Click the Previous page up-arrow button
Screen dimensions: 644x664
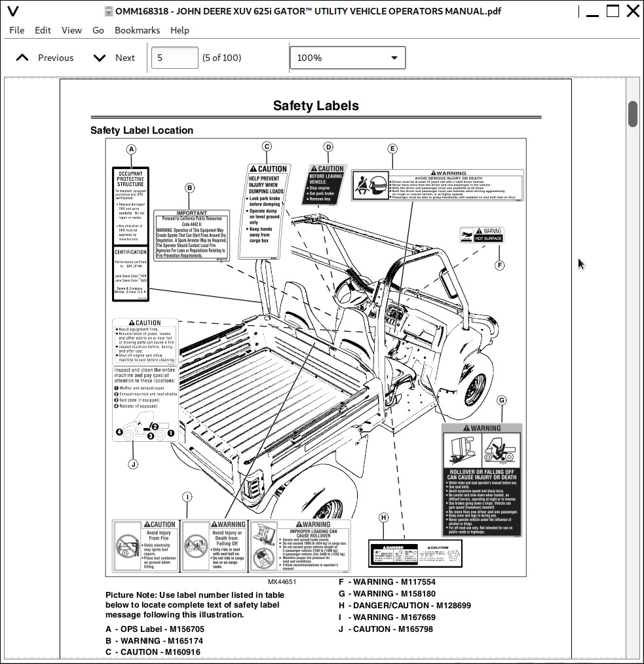point(23,58)
